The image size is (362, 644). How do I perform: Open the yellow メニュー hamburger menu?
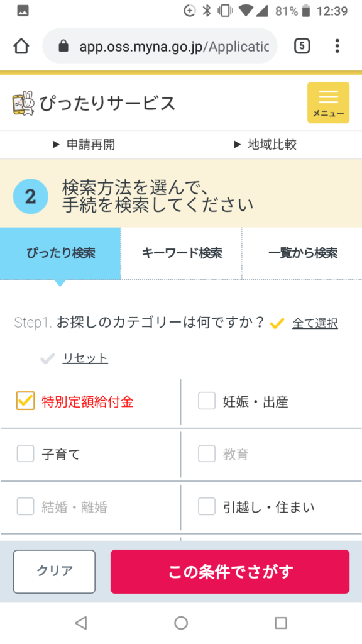pos(328,103)
